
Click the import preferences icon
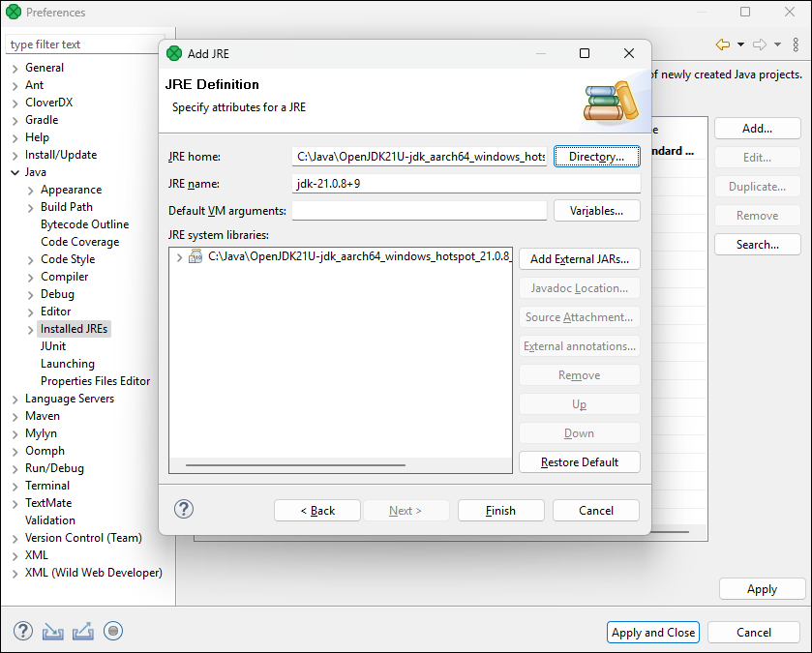[x=52, y=632]
